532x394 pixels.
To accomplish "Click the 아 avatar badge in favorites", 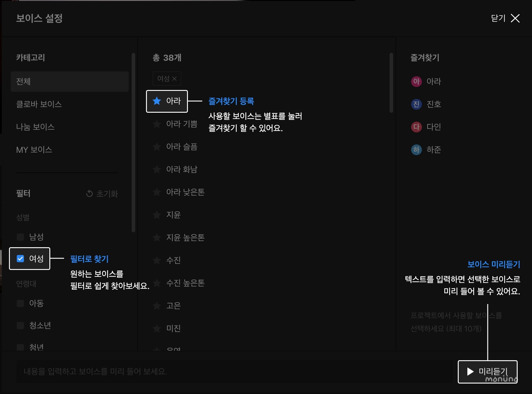I will tap(416, 81).
